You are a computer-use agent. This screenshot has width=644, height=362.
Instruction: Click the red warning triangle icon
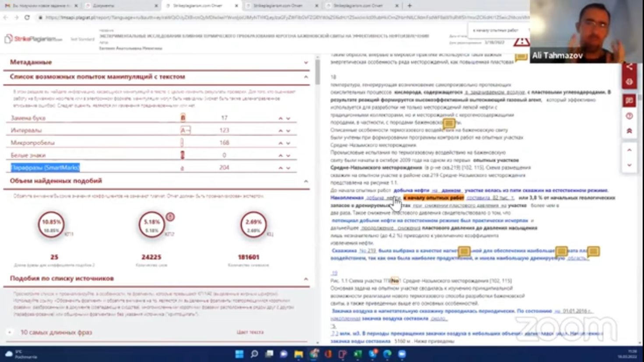coord(521,42)
